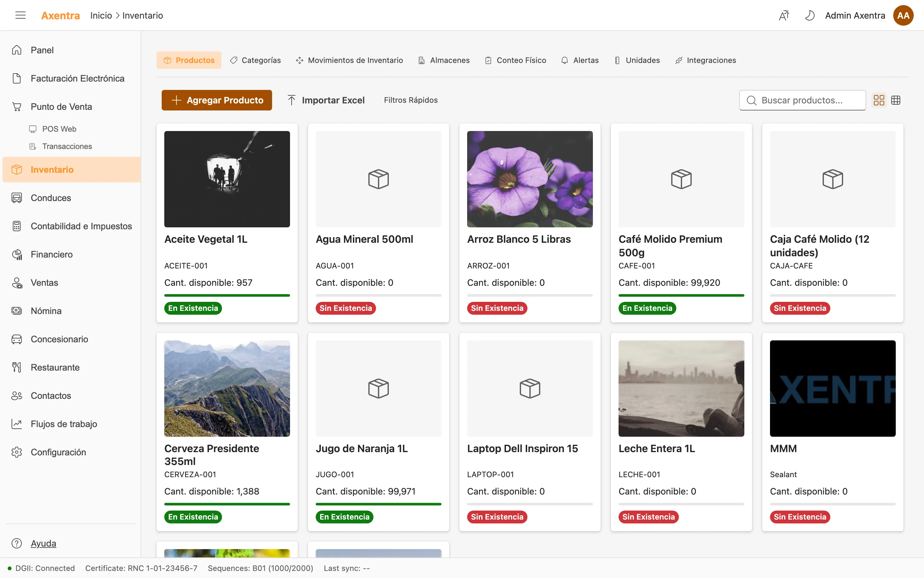
Task: Click the Configuración gear icon
Action: click(x=17, y=452)
